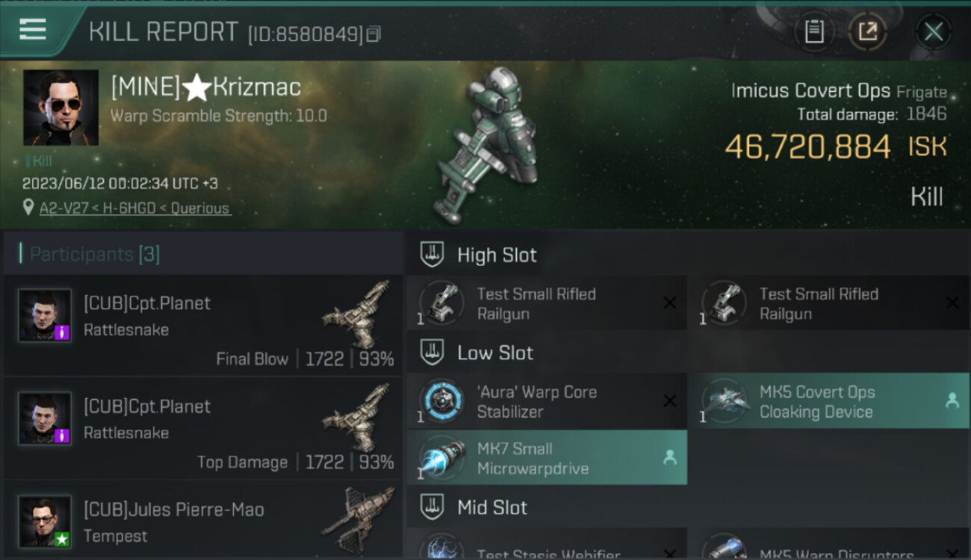Screen dimensions: 971x560
Task: Select the Participants [3] tab
Action: 94,255
